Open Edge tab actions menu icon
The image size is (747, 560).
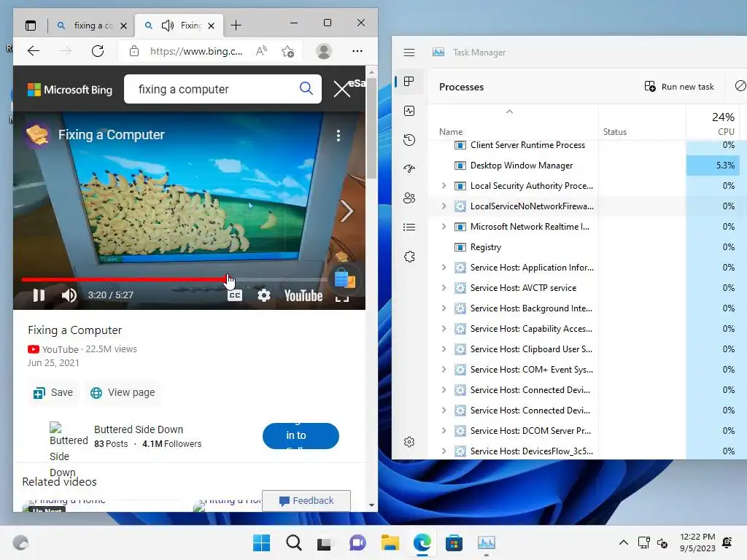click(31, 26)
